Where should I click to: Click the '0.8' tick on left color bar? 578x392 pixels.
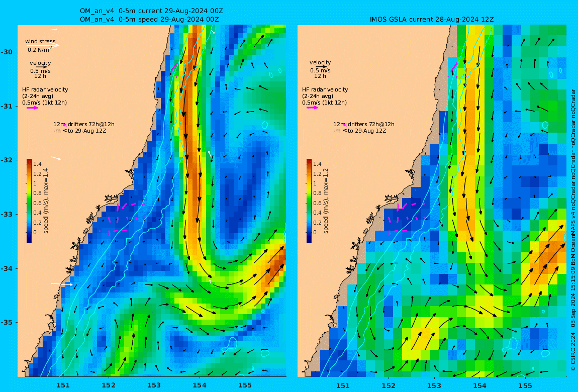coord(38,193)
